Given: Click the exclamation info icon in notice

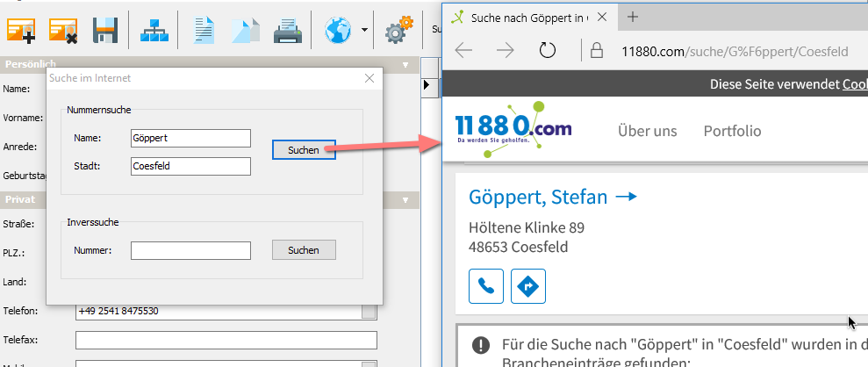Looking at the screenshot, I should [481, 345].
